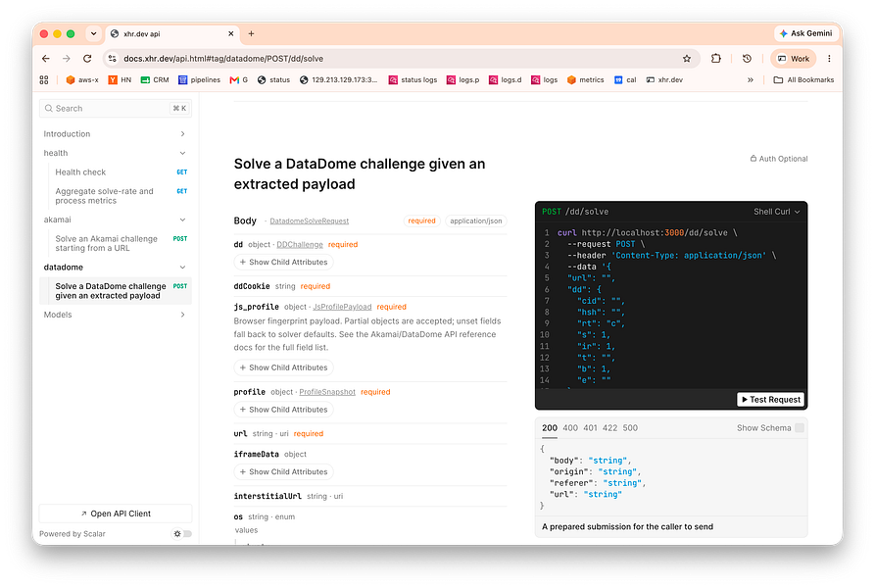
Task: Open the HN bookmark
Action: pyautogui.click(x=120, y=79)
